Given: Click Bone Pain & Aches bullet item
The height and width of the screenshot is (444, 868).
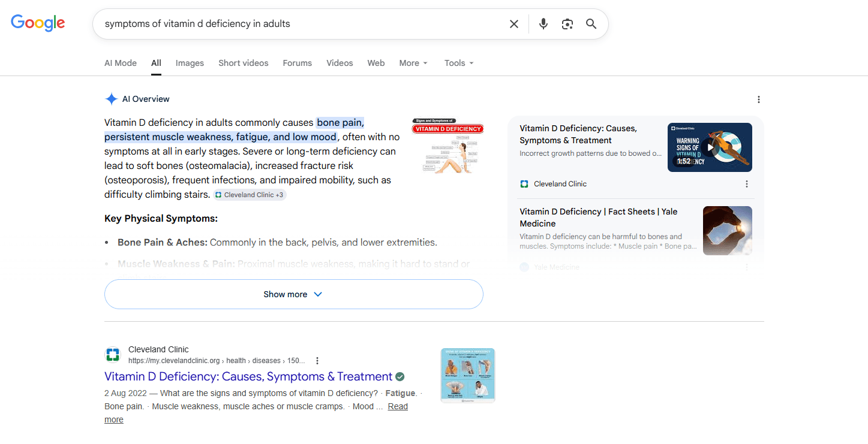Looking at the screenshot, I should (277, 243).
